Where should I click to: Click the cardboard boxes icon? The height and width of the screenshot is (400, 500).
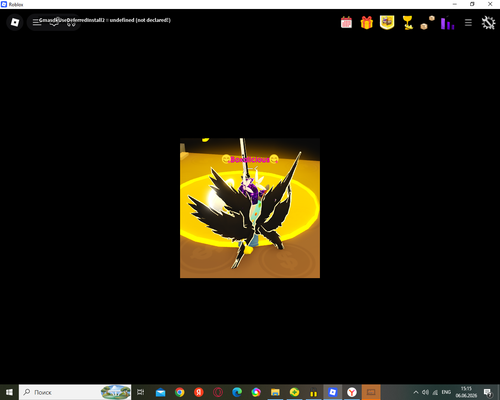coord(427,23)
